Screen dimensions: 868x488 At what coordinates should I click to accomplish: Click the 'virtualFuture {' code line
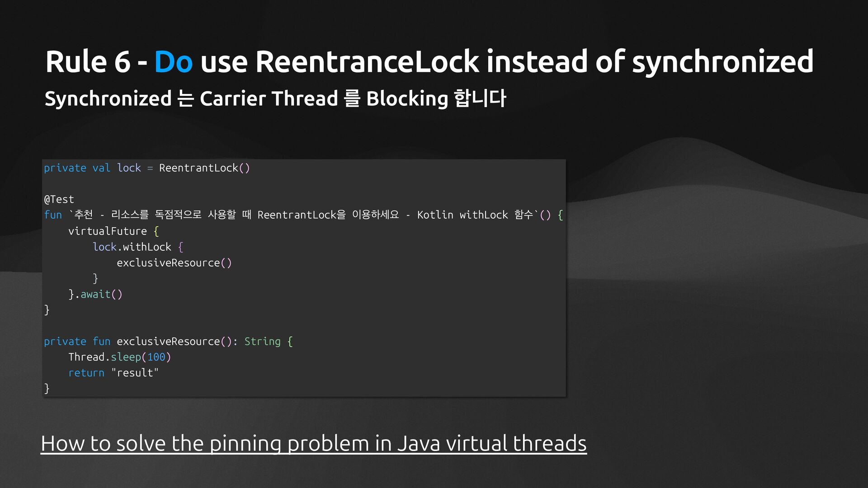(x=113, y=231)
